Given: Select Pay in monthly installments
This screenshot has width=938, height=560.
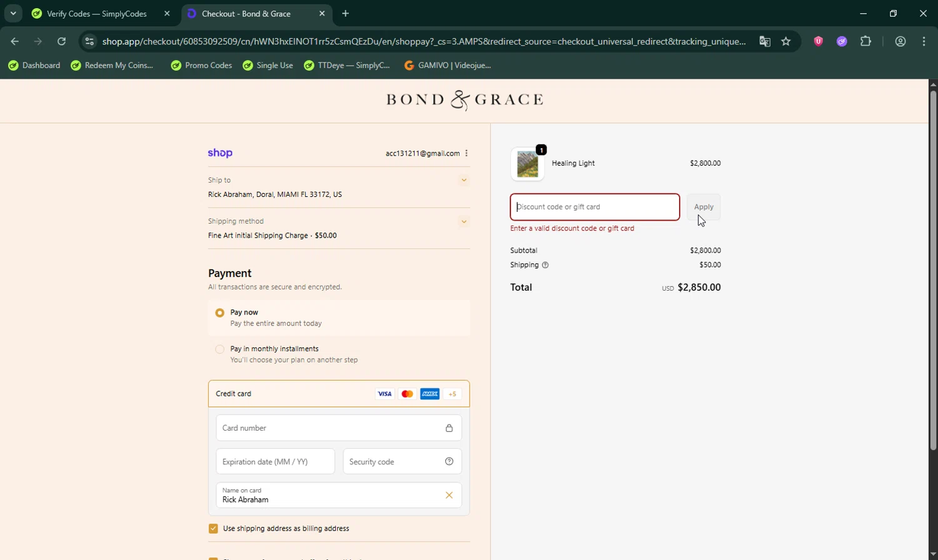Looking at the screenshot, I should [219, 349].
